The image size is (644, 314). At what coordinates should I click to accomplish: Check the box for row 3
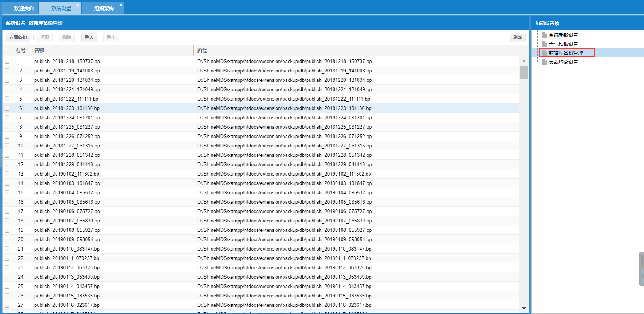[7, 80]
